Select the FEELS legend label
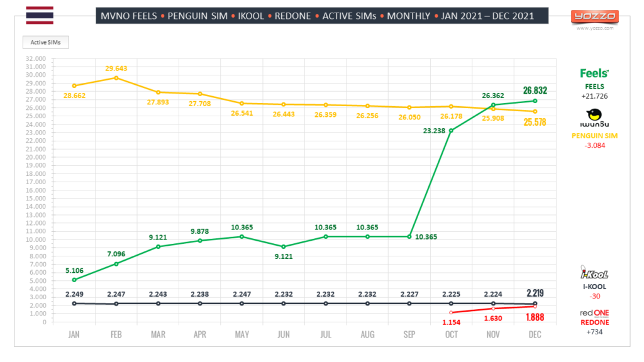Image resolution: width=644 pixels, height=362 pixels. (594, 87)
